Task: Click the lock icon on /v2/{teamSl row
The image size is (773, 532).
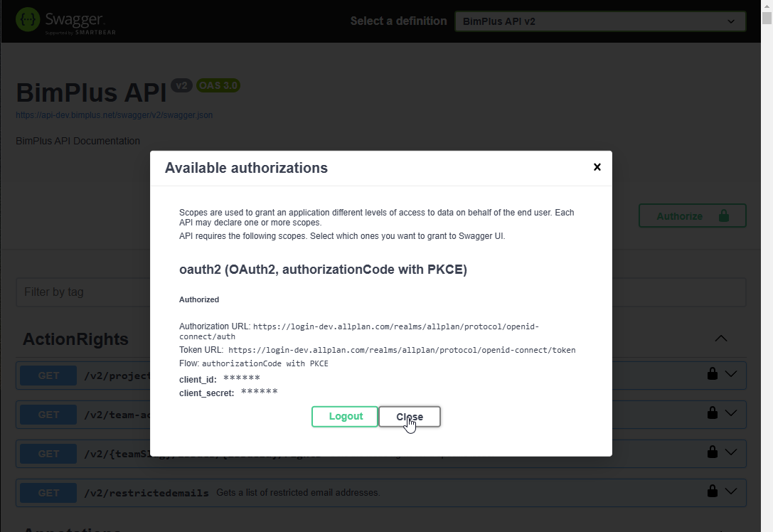Action: [x=712, y=452]
